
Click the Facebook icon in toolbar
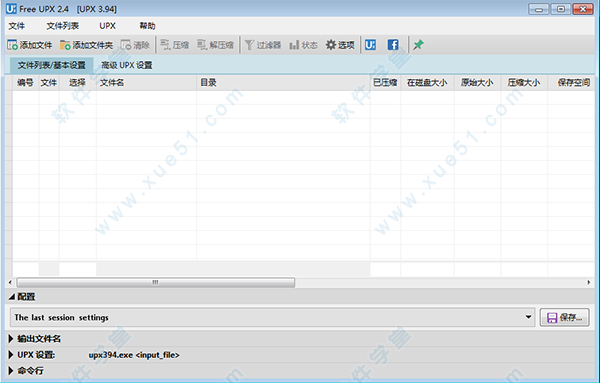click(x=393, y=45)
